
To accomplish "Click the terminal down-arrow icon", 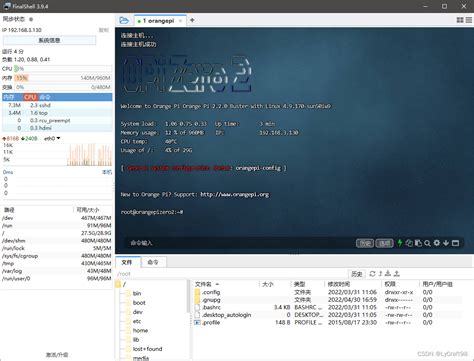I will point(446,243).
